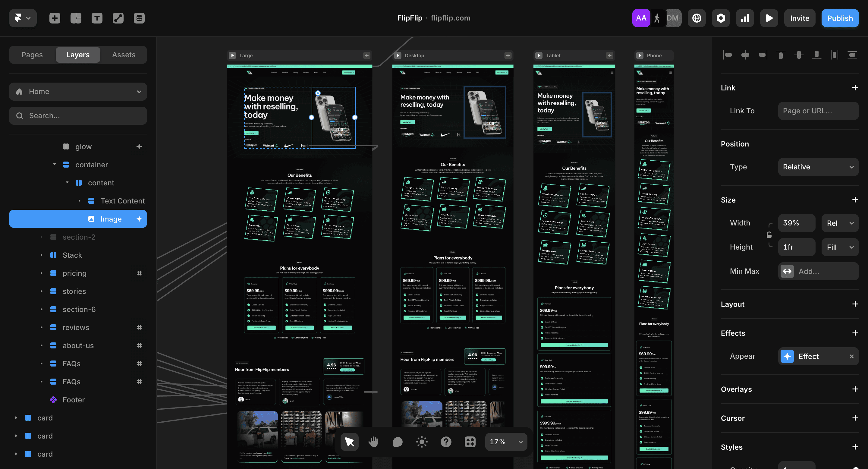Image resolution: width=868 pixels, height=469 pixels.
Task: Open the zoom 17% dropdown
Action: [506, 442]
